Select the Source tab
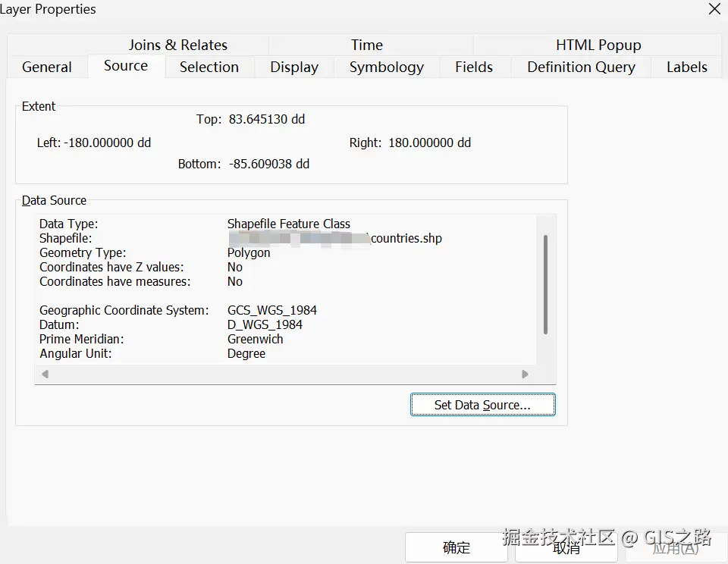The width and height of the screenshot is (728, 564). [126, 65]
